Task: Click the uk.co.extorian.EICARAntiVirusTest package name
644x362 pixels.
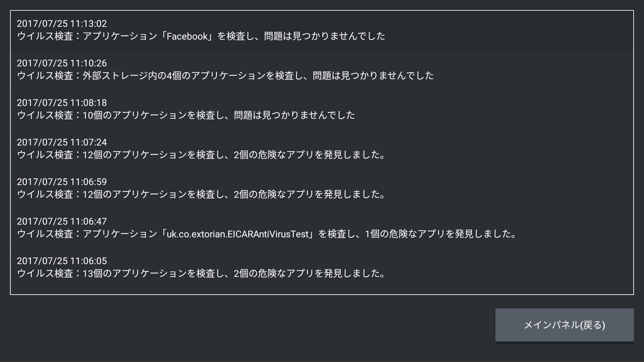Action: (x=237, y=234)
